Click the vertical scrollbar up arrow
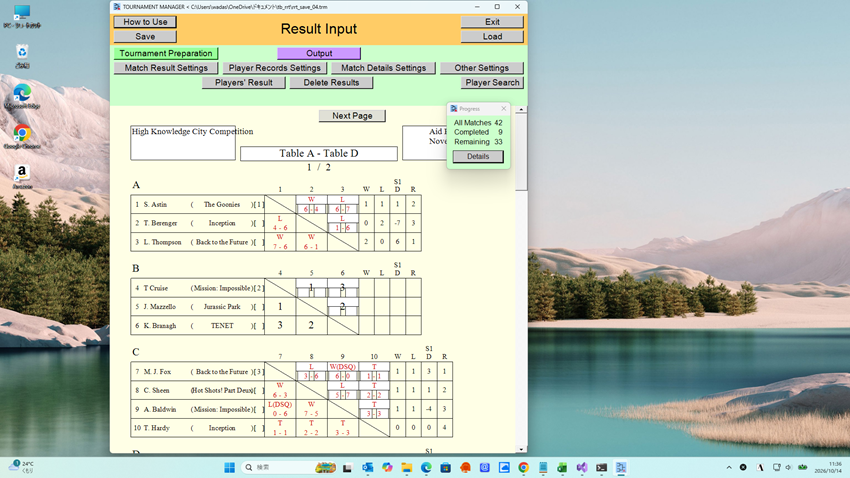This screenshot has height=478, width=850. point(521,109)
